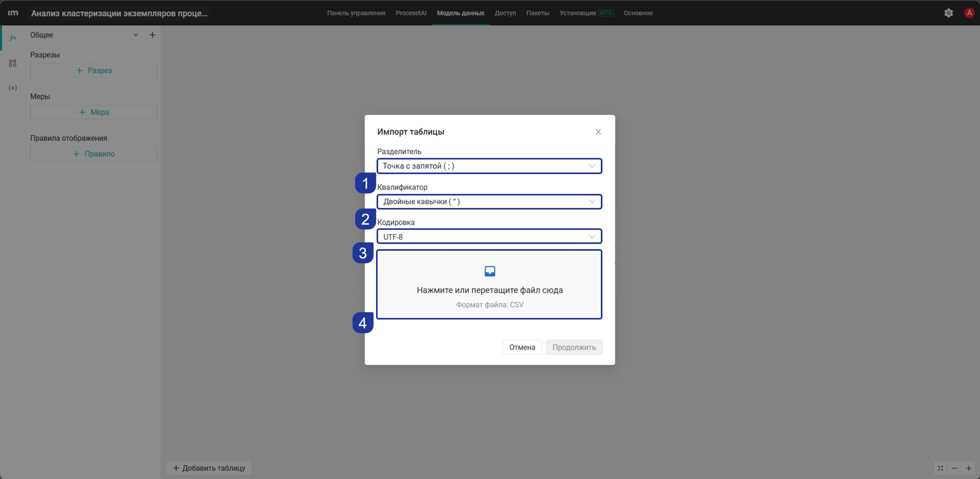Click the fit-to-screen canvas icon

point(940,468)
